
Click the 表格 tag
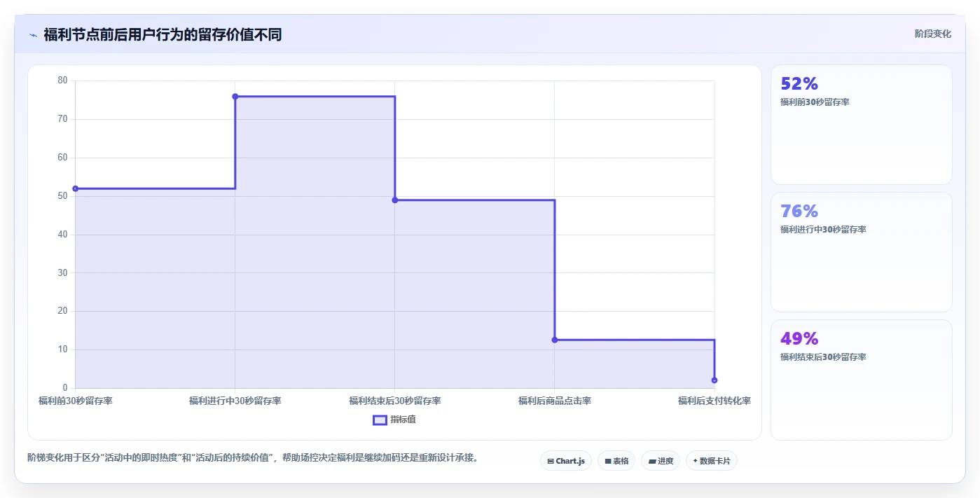(x=616, y=461)
